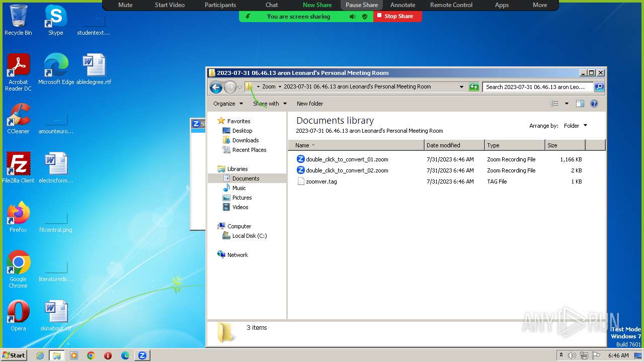
Task: Open skinabout.rtf desktop file
Action: point(56,316)
